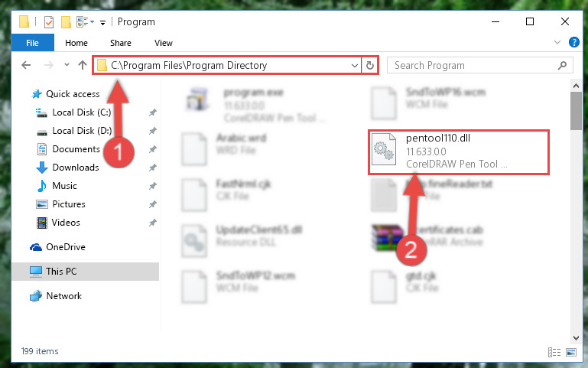Go back using the left arrow

pyautogui.click(x=26, y=65)
